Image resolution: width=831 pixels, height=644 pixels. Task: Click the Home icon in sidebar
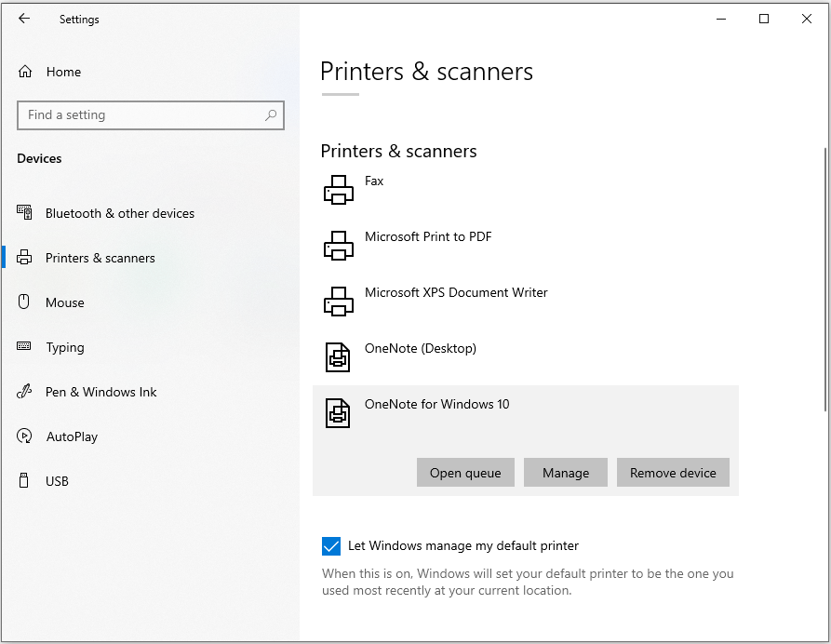pos(25,72)
